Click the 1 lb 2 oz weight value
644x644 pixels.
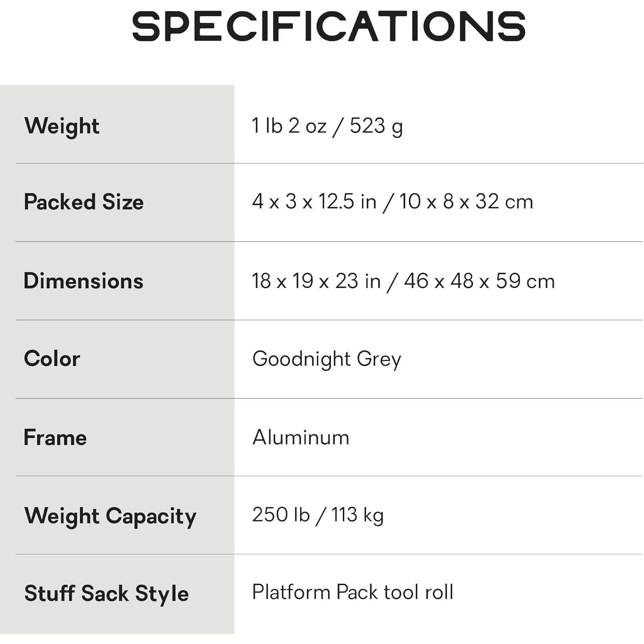[289, 126]
